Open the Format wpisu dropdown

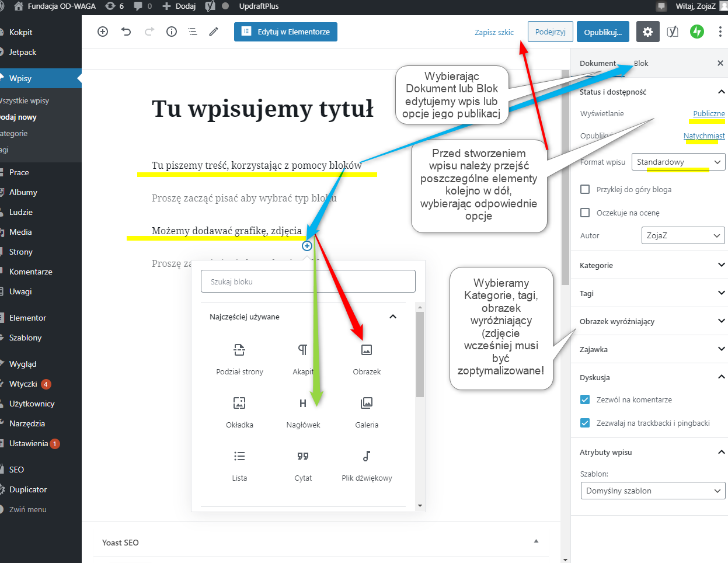click(678, 162)
